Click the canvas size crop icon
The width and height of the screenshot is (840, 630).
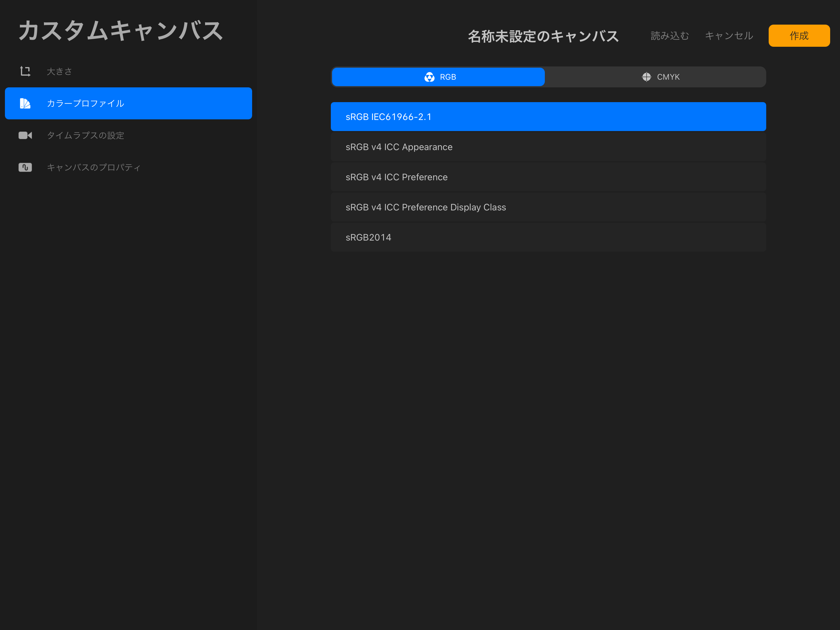click(25, 71)
